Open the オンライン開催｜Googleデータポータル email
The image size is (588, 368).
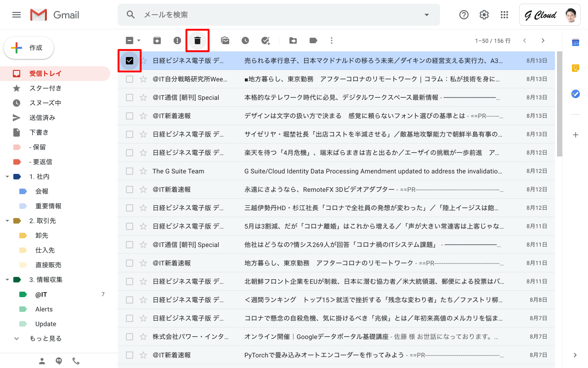tap(336, 337)
